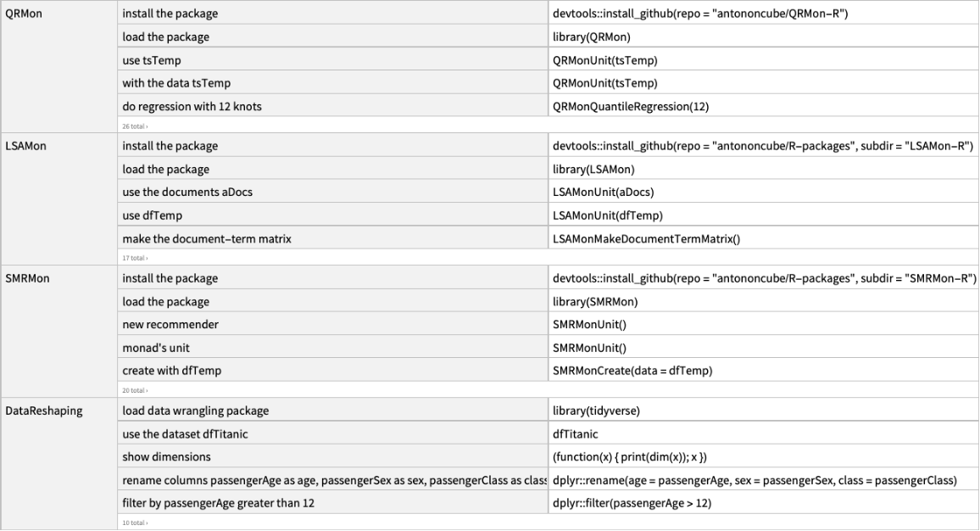
Task: Select the "new recommender" row label
Action: pos(170,324)
